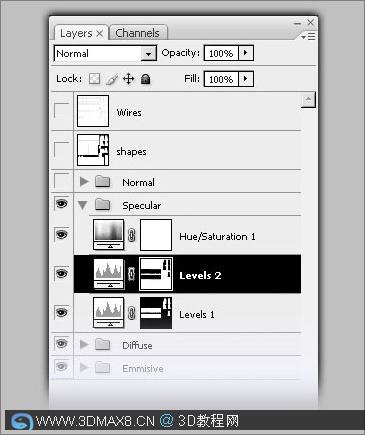This screenshot has width=365, height=435.
Task: Open the Opacity slider arrow
Action: (246, 53)
